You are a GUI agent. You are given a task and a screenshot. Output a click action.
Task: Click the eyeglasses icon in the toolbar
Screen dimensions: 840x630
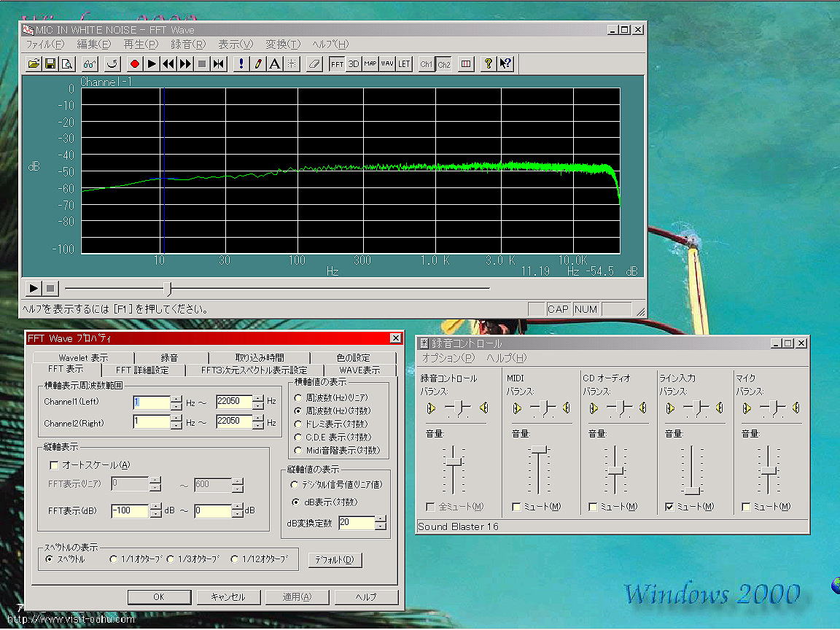click(x=90, y=64)
